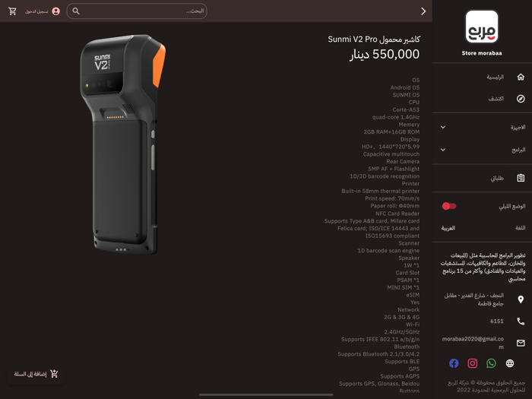Click the Sunmi V2 Pro product image
Image resolution: width=532 pixels, height=399 pixels.
click(123, 144)
